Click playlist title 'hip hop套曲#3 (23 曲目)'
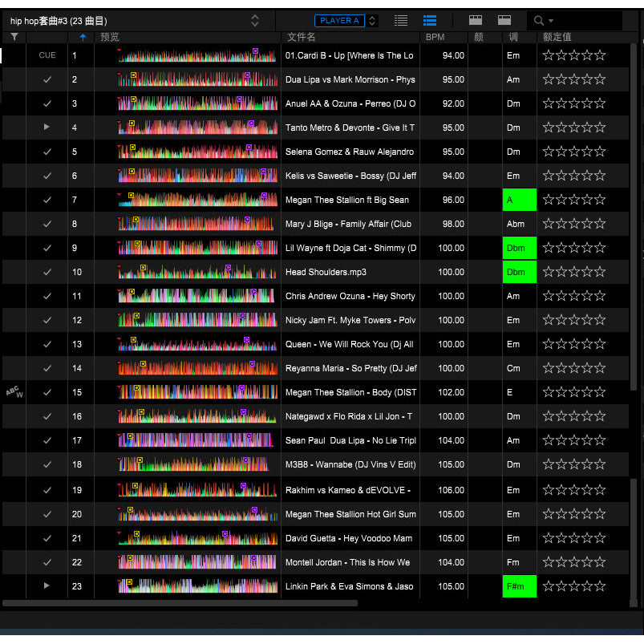This screenshot has height=644, width=644. (59, 21)
